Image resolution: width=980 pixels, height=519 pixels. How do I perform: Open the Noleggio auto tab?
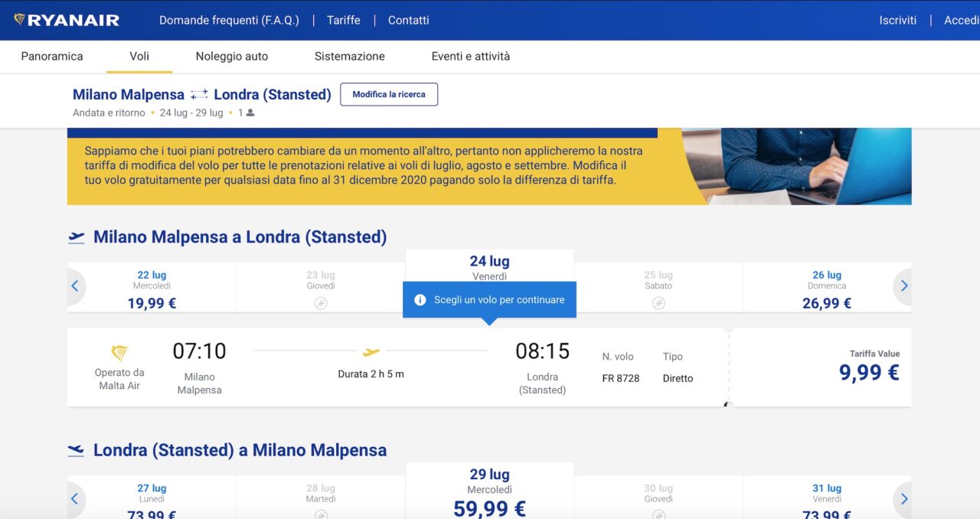[232, 57]
